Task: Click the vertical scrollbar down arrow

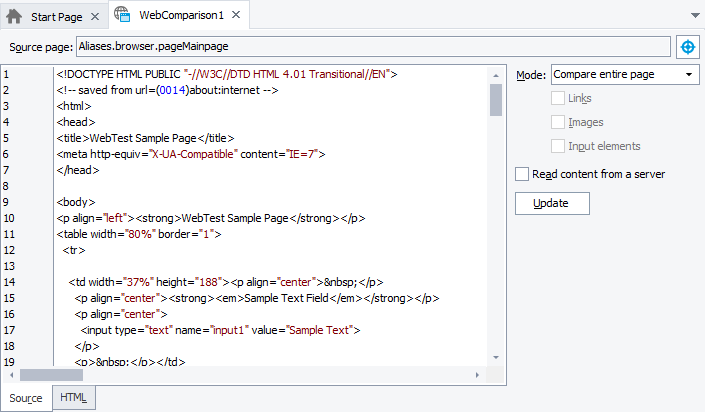Action: point(496,358)
